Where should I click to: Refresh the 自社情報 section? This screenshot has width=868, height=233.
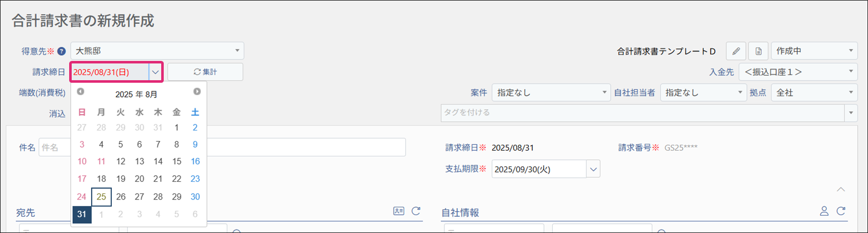pyautogui.click(x=841, y=211)
